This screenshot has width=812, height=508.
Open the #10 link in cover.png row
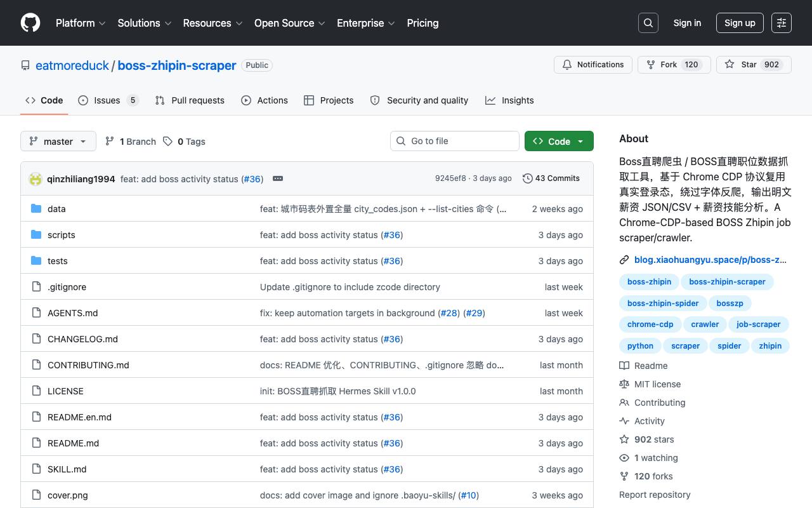click(x=468, y=495)
